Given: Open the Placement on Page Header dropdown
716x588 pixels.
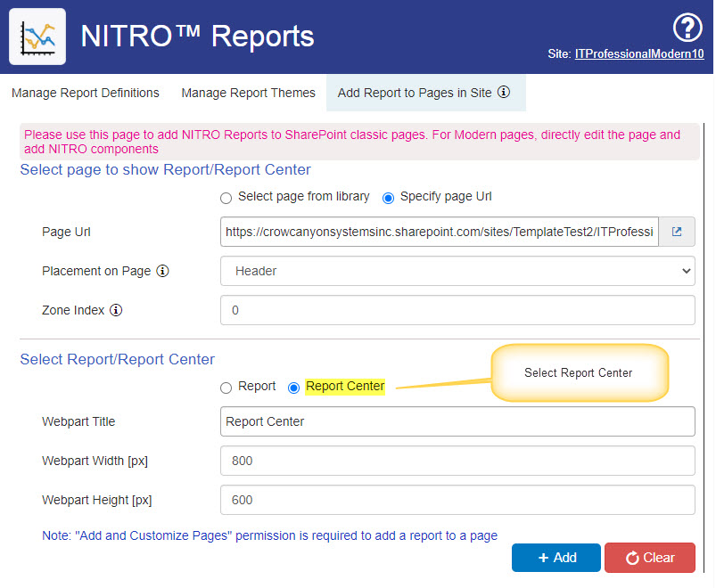Looking at the screenshot, I should (457, 271).
